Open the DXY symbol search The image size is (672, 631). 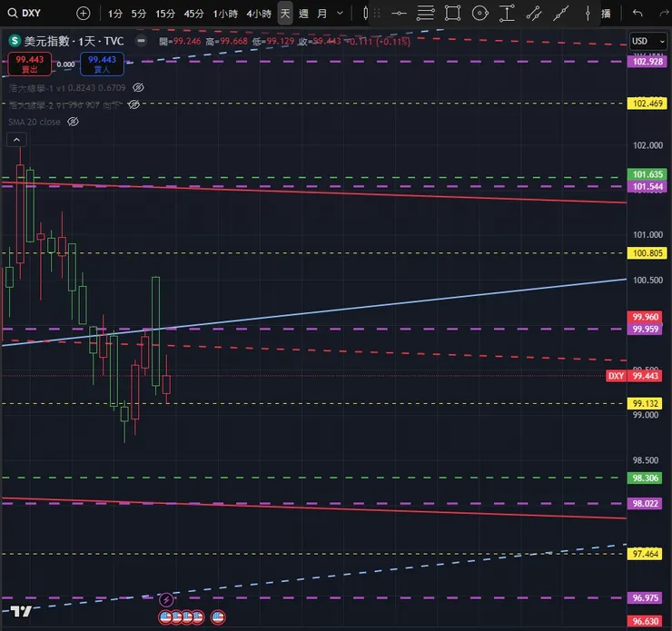click(25, 14)
